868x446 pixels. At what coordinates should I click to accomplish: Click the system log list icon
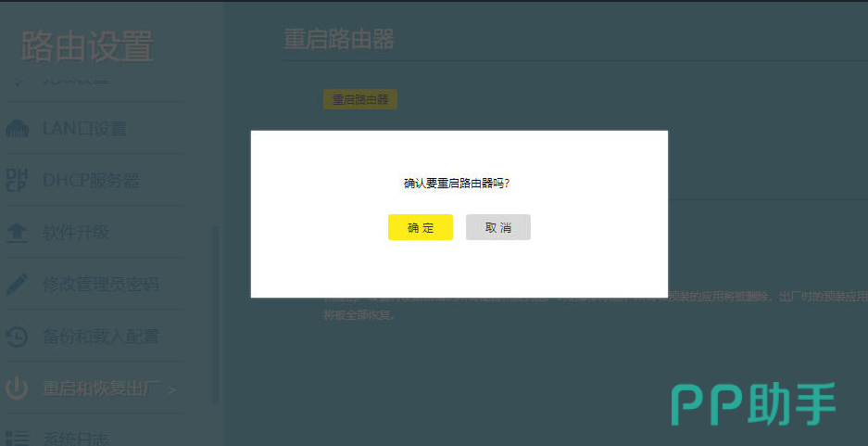tap(17, 439)
